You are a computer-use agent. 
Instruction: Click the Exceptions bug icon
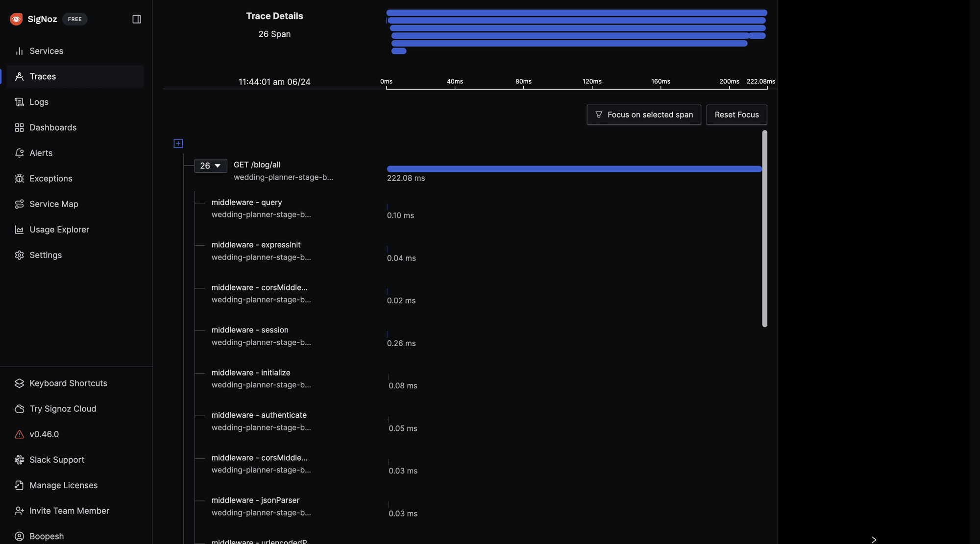point(19,178)
